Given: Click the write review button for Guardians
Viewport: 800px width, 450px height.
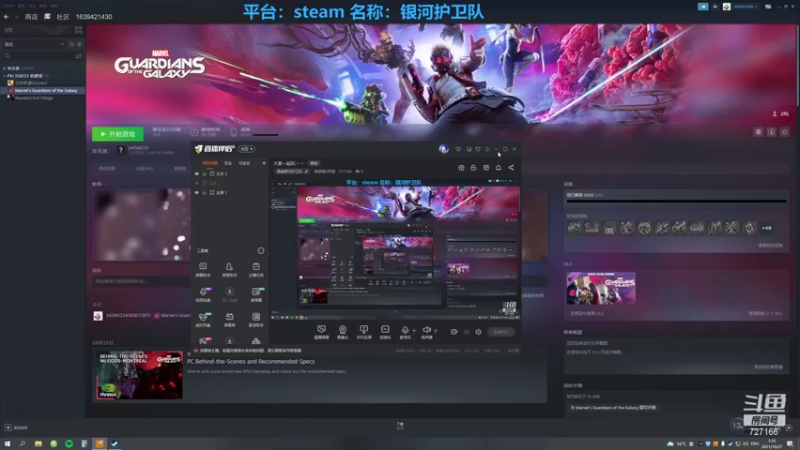Looking at the screenshot, I should click(613, 407).
